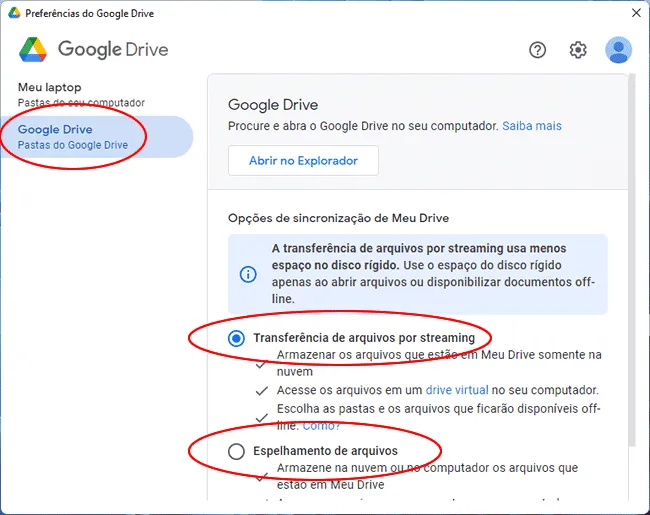Viewport: 650px width, 515px height.
Task: Select Transferência de arquivos por streaming option
Action: (x=236, y=338)
